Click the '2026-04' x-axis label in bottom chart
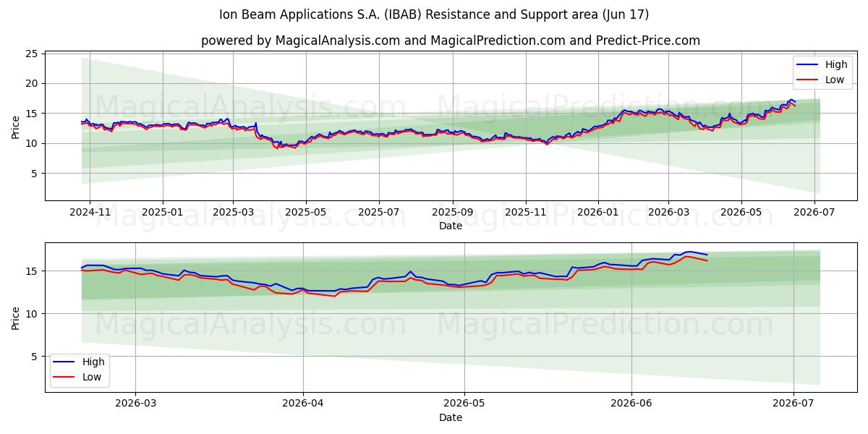The width and height of the screenshot is (868, 434). pos(303,404)
